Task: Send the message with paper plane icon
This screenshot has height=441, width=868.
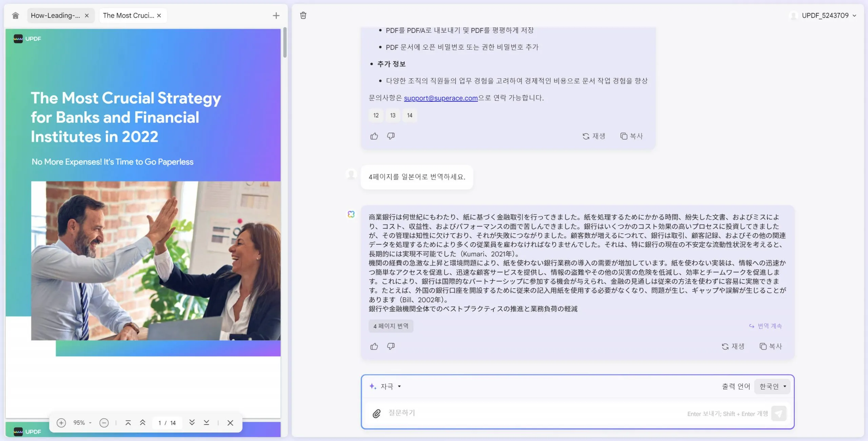Action: tap(779, 414)
